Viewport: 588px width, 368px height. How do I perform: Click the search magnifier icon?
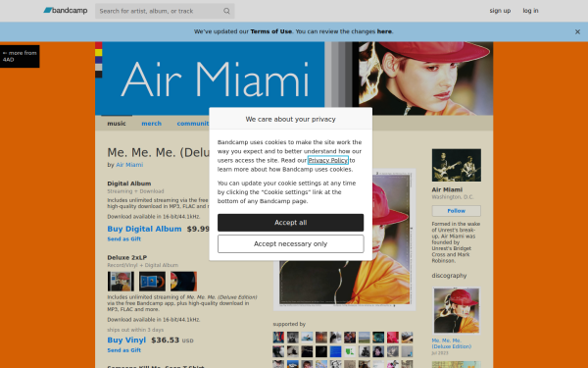coord(226,11)
